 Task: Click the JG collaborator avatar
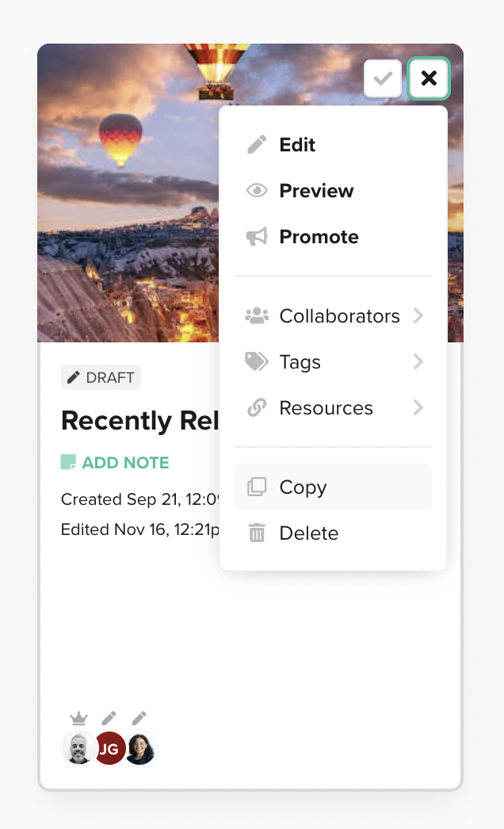pyautogui.click(x=109, y=749)
